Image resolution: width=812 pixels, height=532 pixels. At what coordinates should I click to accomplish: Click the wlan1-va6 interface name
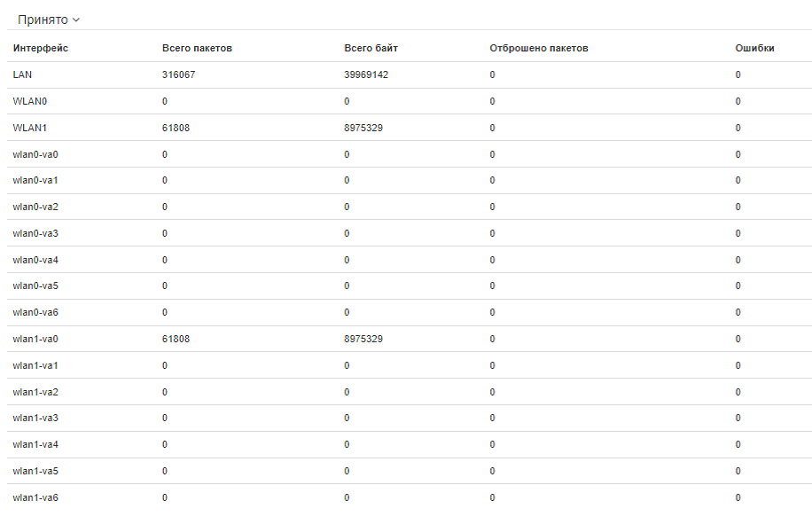tap(35, 497)
